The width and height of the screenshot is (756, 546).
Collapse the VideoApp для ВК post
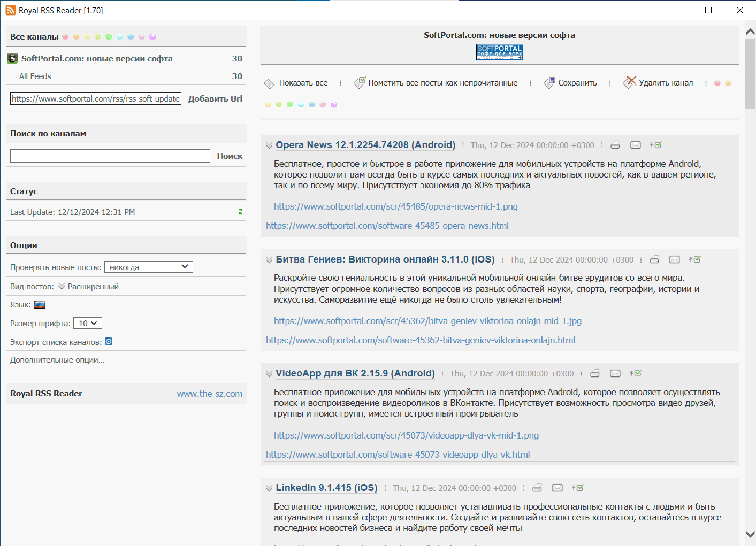point(269,374)
